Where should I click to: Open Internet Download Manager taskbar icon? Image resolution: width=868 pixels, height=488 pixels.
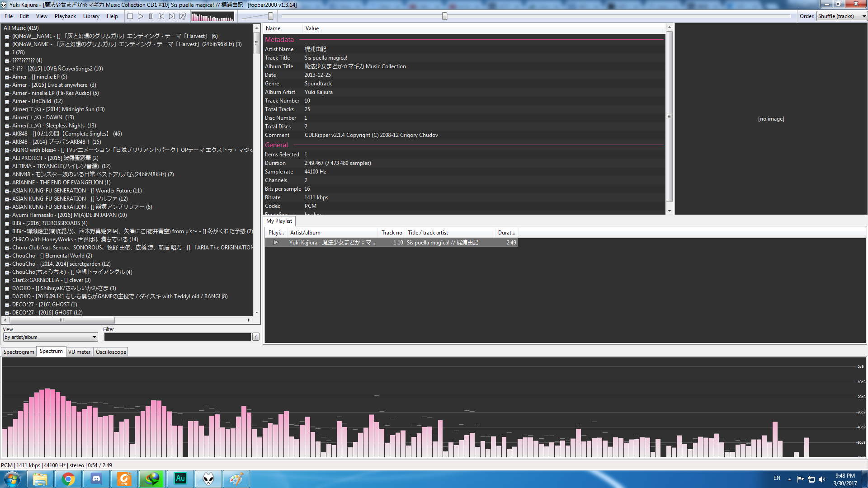[152, 479]
